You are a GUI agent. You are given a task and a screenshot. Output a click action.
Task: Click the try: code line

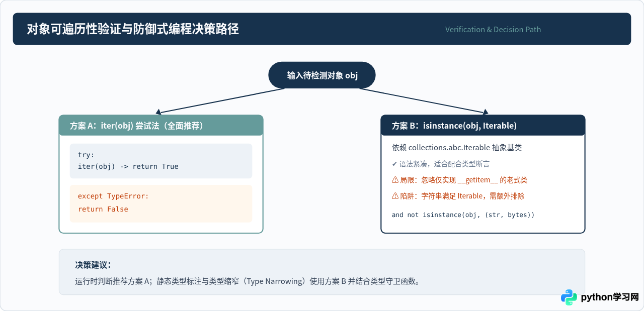pos(86,155)
